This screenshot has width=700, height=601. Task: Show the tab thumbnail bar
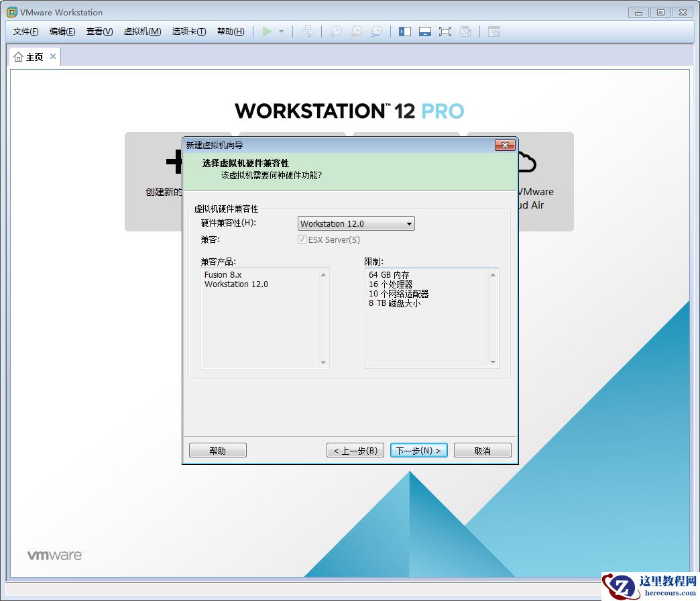pyautogui.click(x=425, y=31)
